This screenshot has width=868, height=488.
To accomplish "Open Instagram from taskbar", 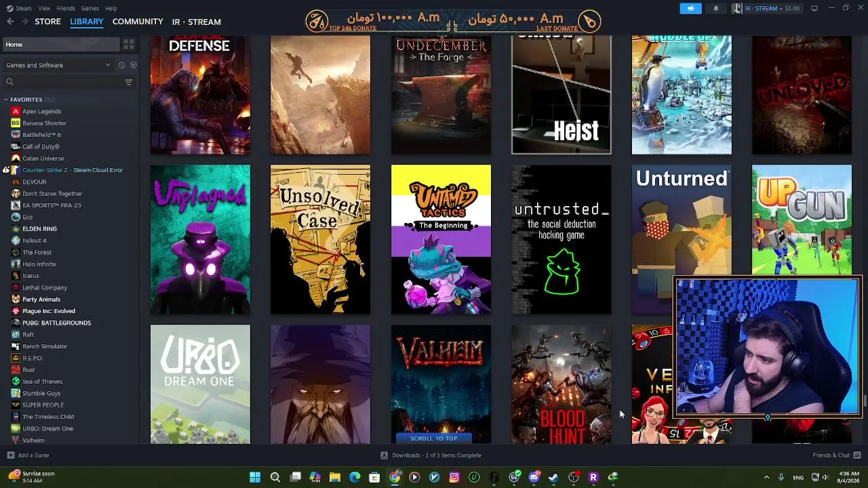I will click(x=454, y=477).
